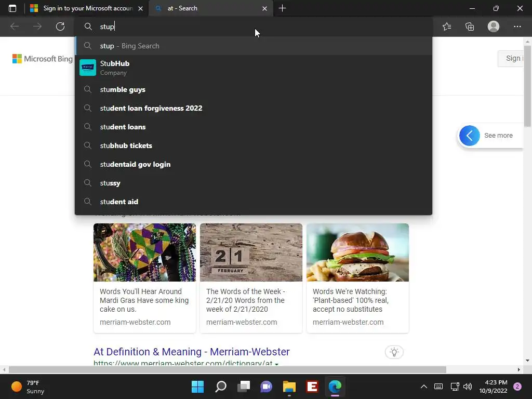Open 'The Words of the Week - 2/21/20' text
Viewport: 532px width, 399px height.
246,300
